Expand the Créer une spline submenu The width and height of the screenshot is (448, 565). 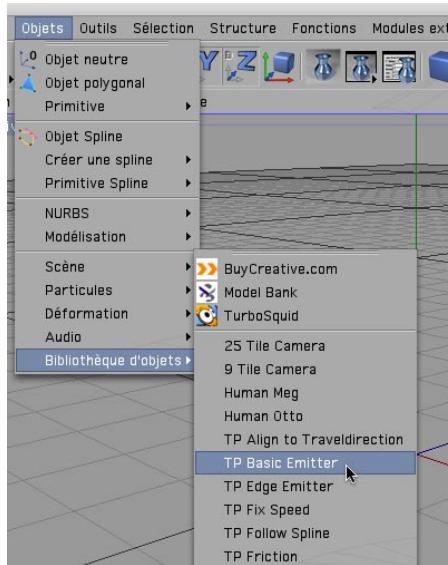click(107, 160)
